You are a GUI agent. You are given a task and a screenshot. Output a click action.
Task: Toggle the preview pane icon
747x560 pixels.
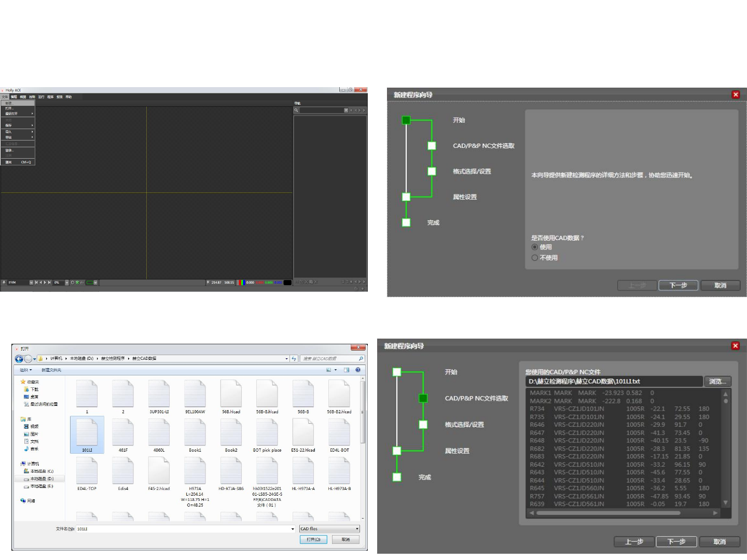tap(347, 370)
